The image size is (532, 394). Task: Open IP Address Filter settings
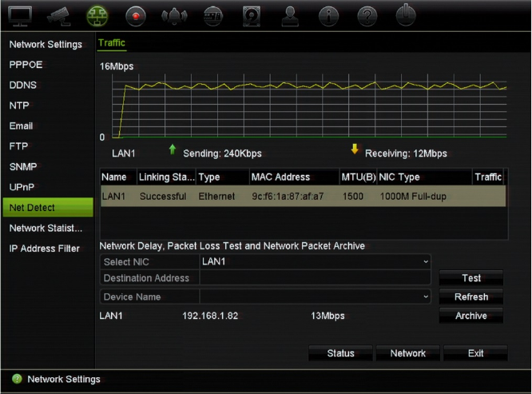pos(45,249)
